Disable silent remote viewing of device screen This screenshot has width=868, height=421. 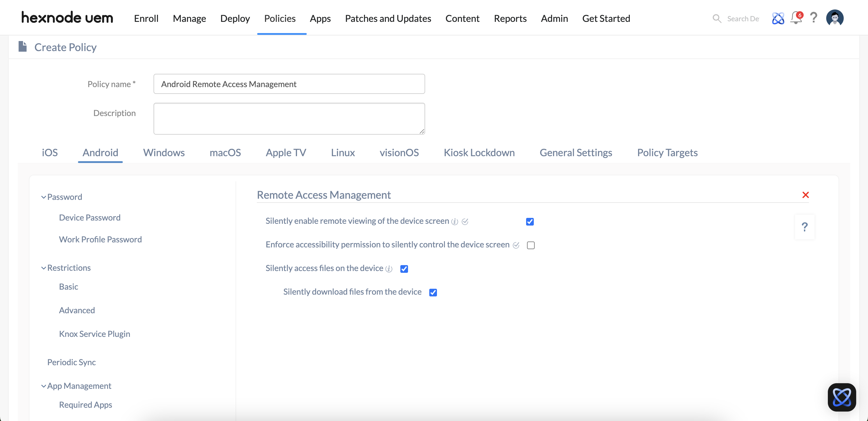coord(530,221)
